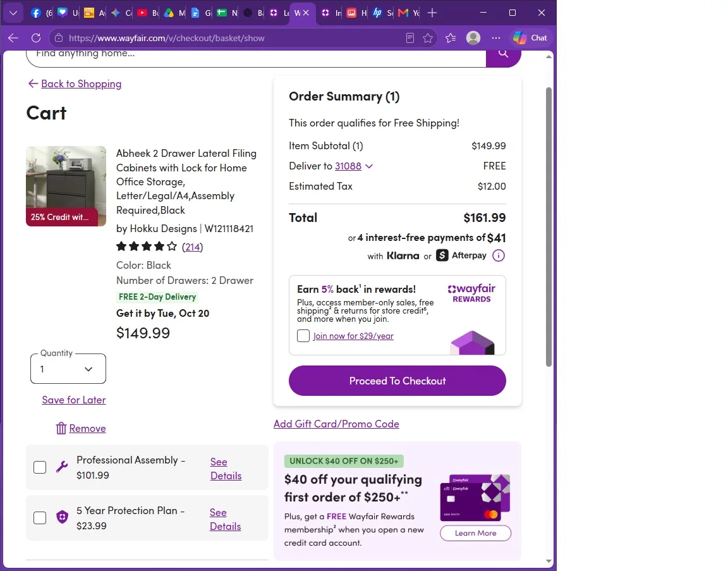The height and width of the screenshot is (571, 728).
Task: Switch to the Gemini sparkle tab
Action: pyautogui.click(x=116, y=13)
